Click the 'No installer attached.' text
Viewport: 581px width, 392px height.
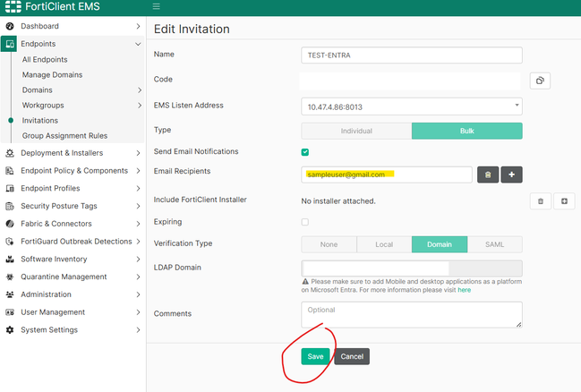338,201
